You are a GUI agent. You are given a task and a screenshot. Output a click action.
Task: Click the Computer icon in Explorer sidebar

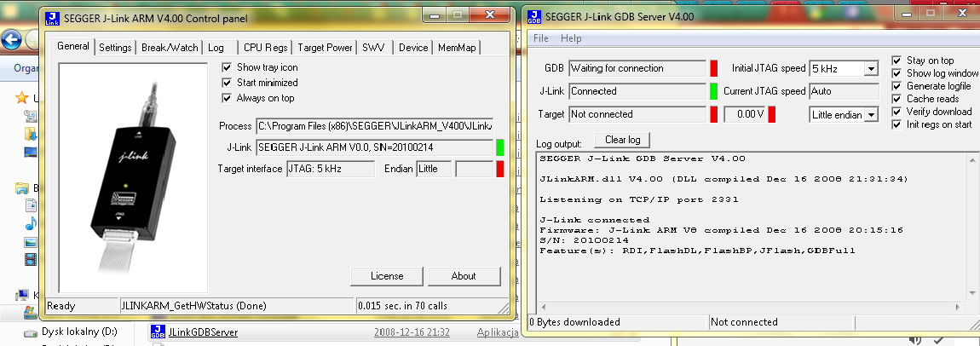[22, 295]
